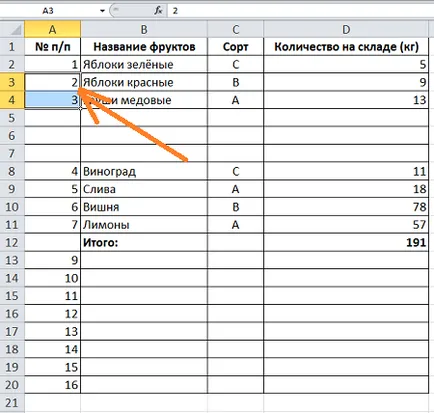Select the 'Вишня' cell
The image size is (434, 413).
click(144, 207)
